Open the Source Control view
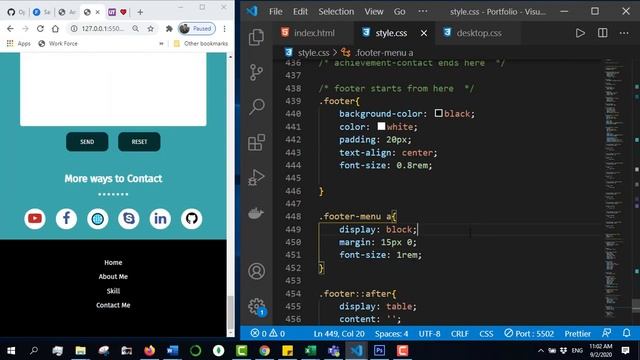640x360 pixels. pos(256,72)
